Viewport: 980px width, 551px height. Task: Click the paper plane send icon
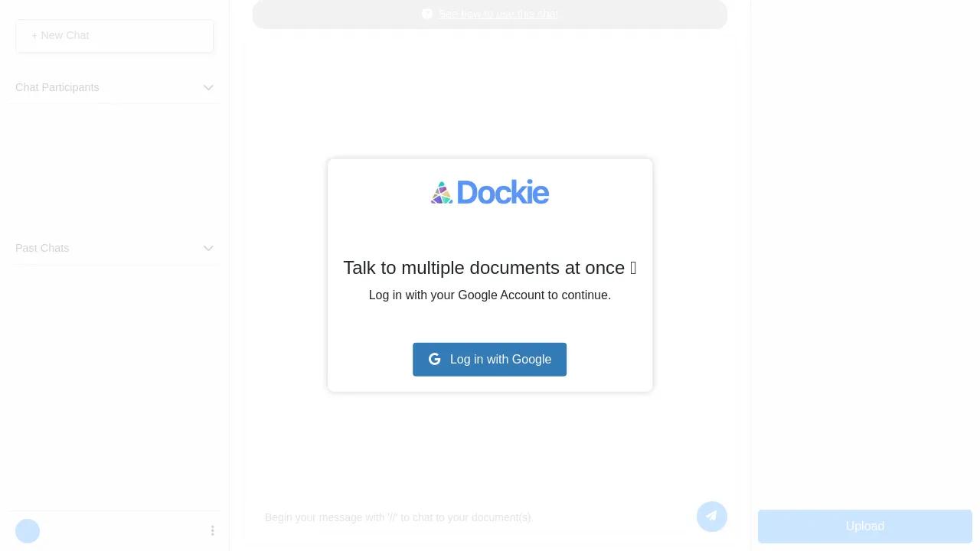point(712,517)
